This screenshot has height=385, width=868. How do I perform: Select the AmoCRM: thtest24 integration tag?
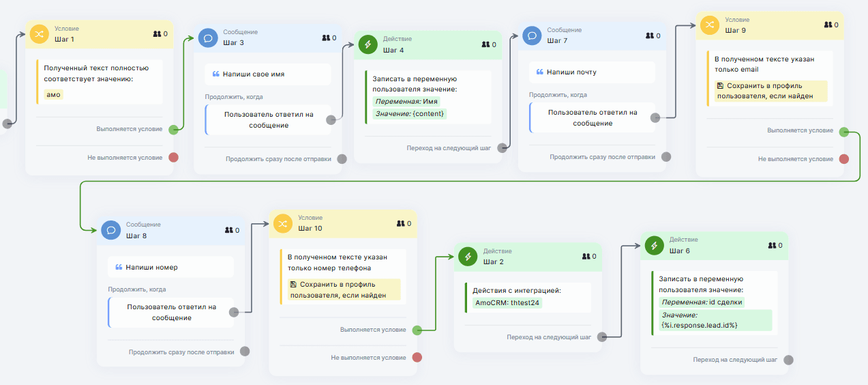coord(507,302)
